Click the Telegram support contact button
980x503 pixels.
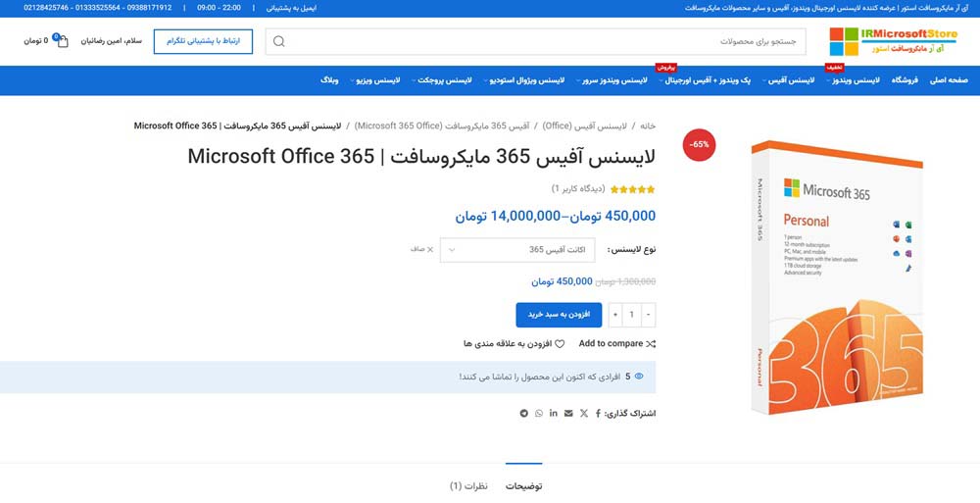pyautogui.click(x=203, y=41)
